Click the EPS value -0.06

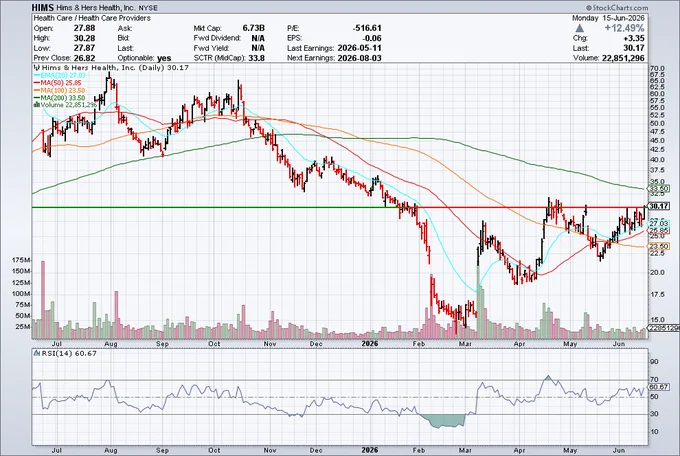tap(372, 38)
